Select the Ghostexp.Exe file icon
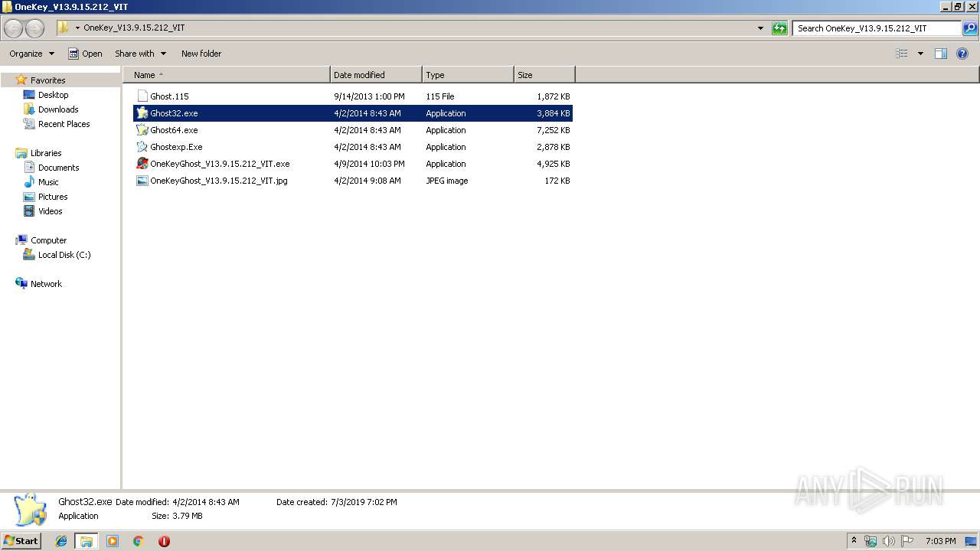The image size is (980, 551). coord(142,147)
